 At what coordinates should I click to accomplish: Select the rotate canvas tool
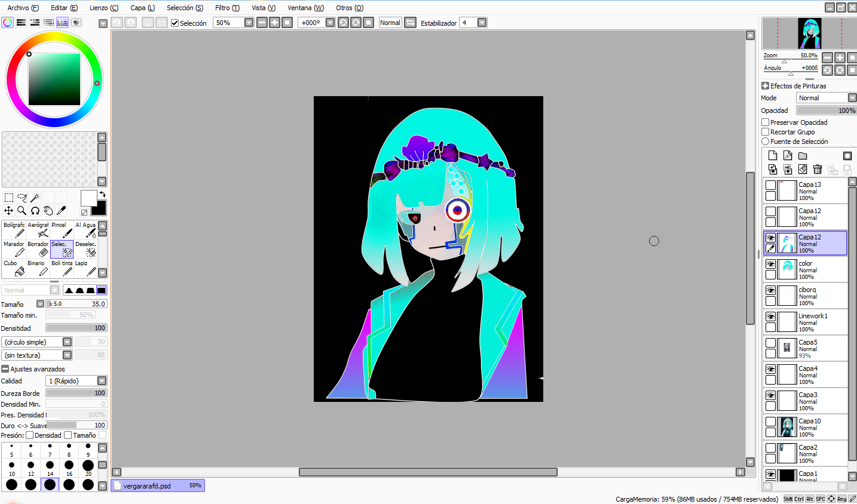point(35,211)
